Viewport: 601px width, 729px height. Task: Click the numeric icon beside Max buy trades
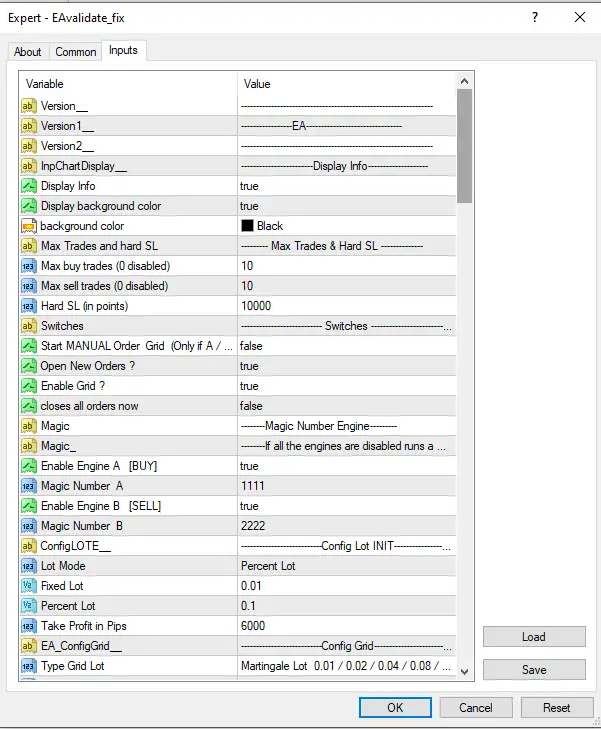pos(29,266)
